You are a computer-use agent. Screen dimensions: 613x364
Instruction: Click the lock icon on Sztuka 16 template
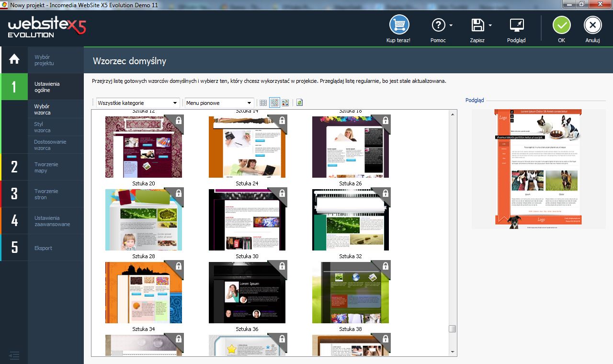[x=385, y=120]
